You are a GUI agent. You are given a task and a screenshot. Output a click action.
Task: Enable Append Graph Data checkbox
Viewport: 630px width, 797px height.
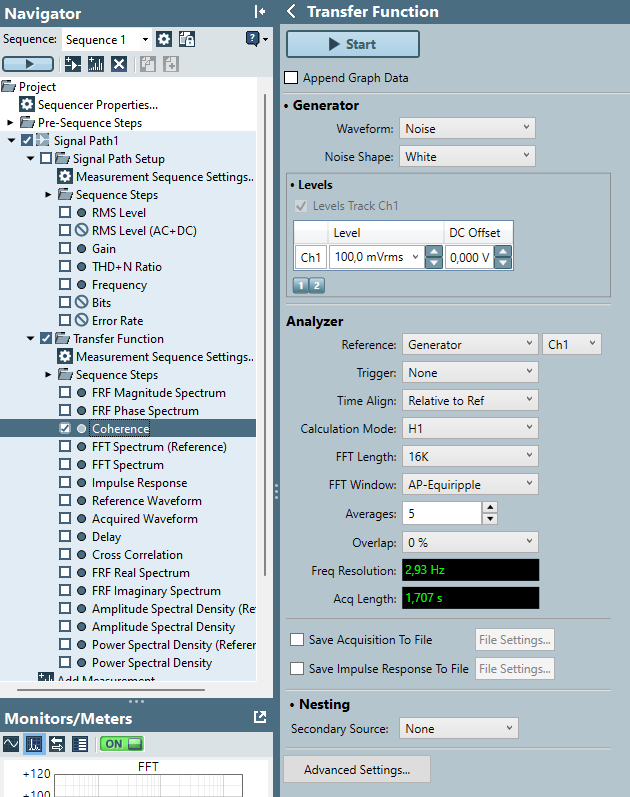[291, 78]
